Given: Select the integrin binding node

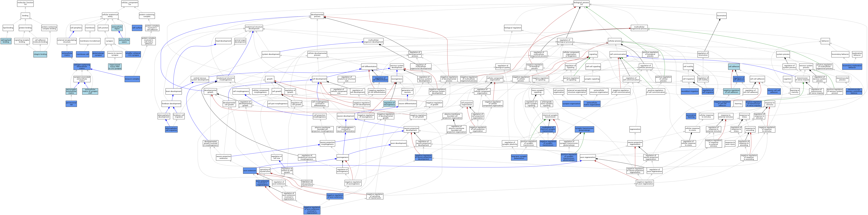Looking at the screenshot, I should coord(40,54).
